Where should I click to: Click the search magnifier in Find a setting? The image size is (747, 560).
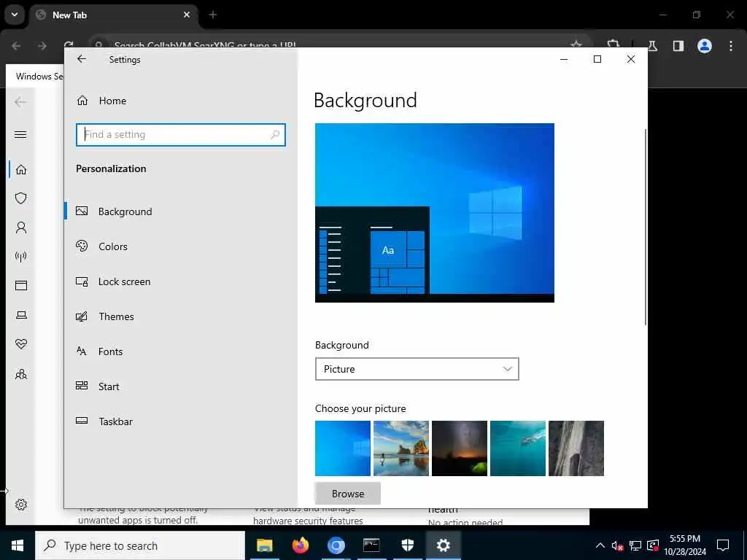coord(275,135)
